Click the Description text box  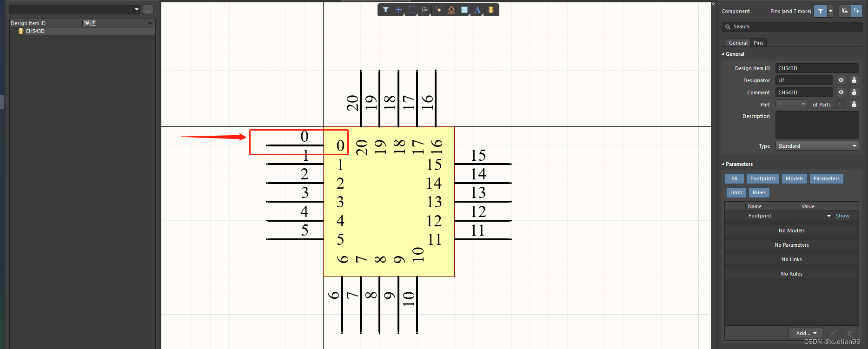pos(817,125)
